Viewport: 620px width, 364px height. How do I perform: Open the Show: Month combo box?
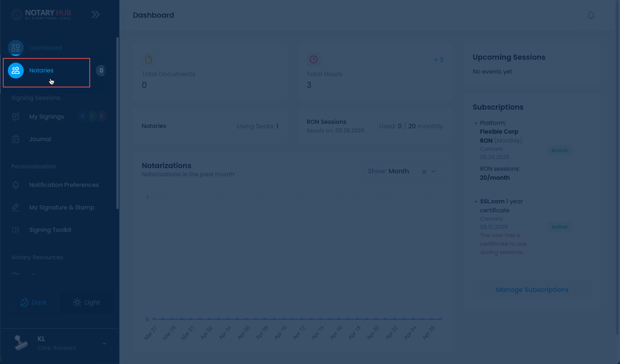pyautogui.click(x=404, y=171)
